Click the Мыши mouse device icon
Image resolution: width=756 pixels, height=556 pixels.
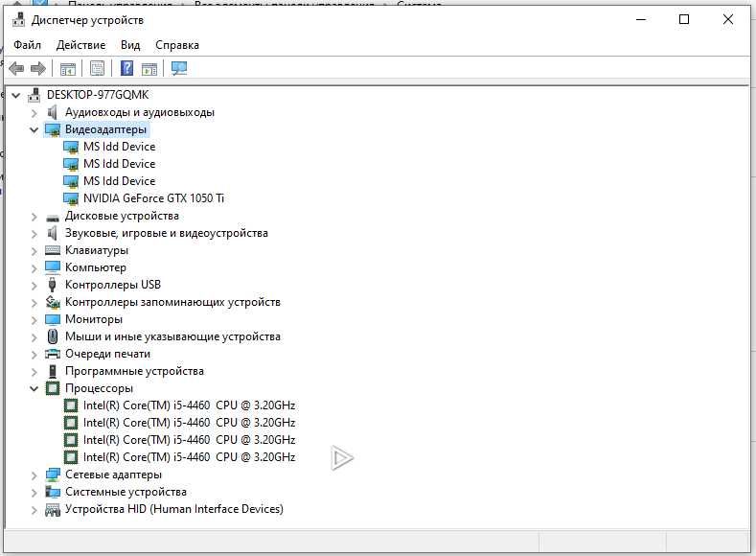53,336
